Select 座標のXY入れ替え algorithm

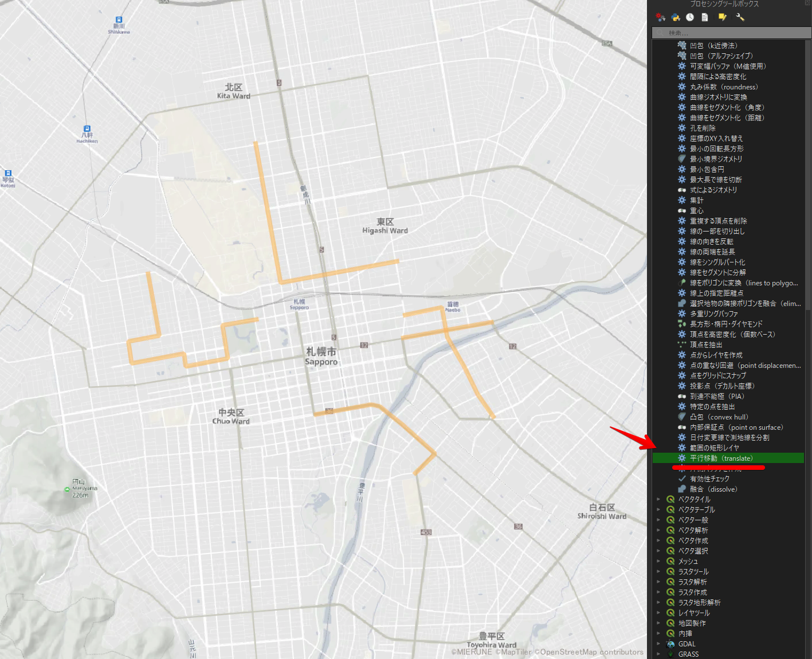tap(716, 139)
